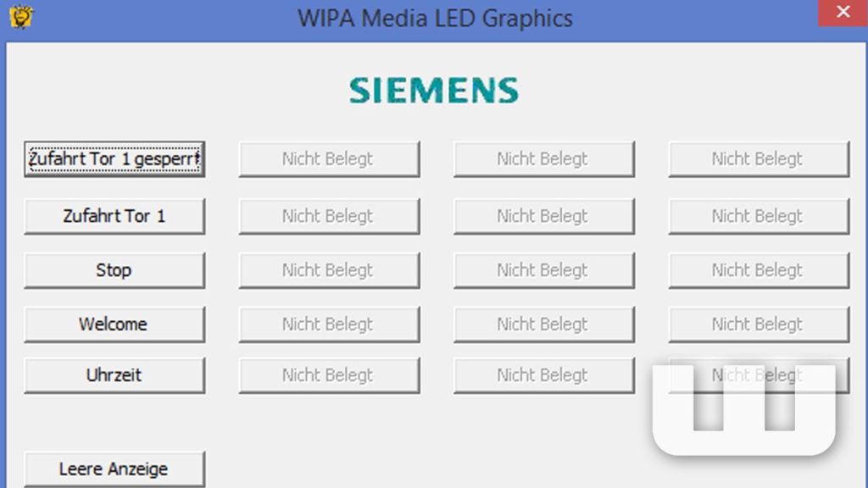Click the application icon in title bar
Screen dimensions: 868x488
(x=21, y=16)
